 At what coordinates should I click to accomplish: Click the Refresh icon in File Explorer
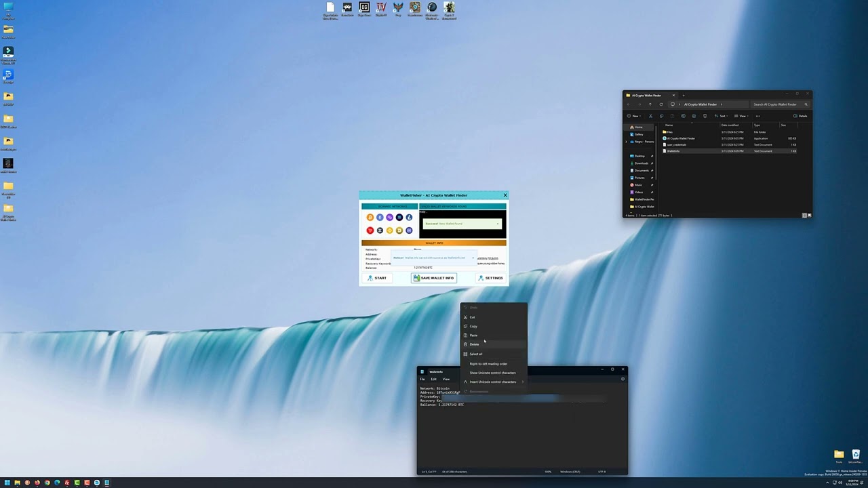click(661, 104)
